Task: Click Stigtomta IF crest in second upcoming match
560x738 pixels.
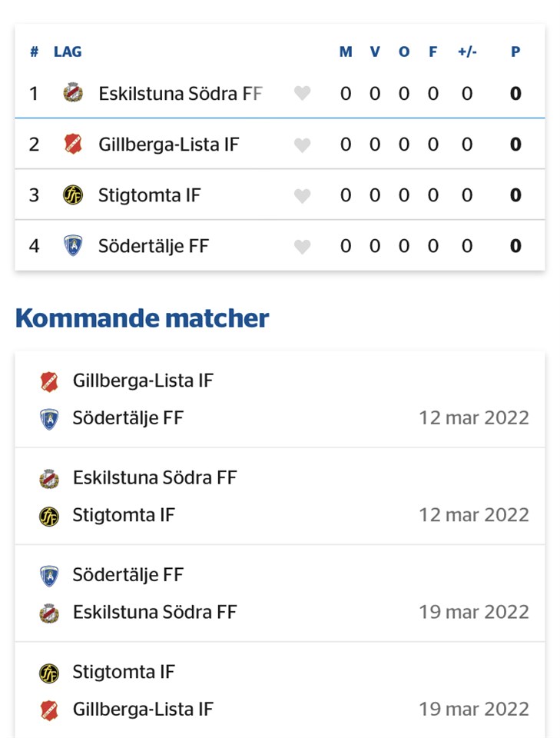Action: [x=49, y=515]
